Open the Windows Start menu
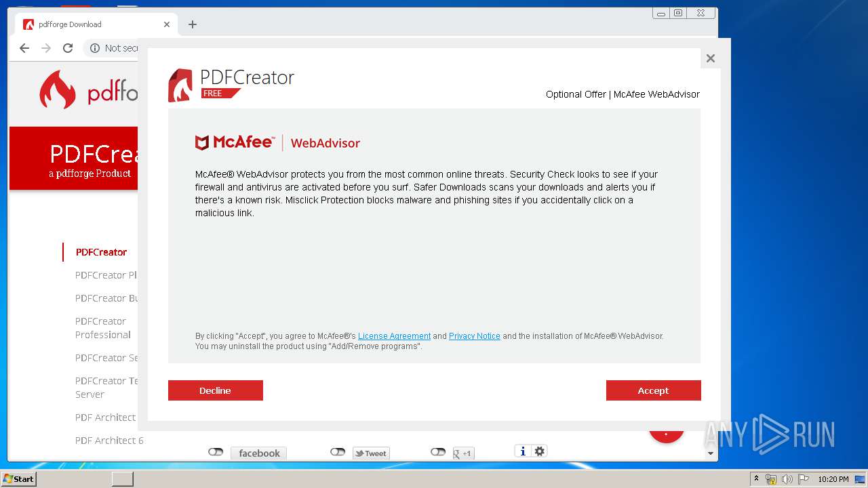This screenshot has width=868, height=488. click(18, 479)
